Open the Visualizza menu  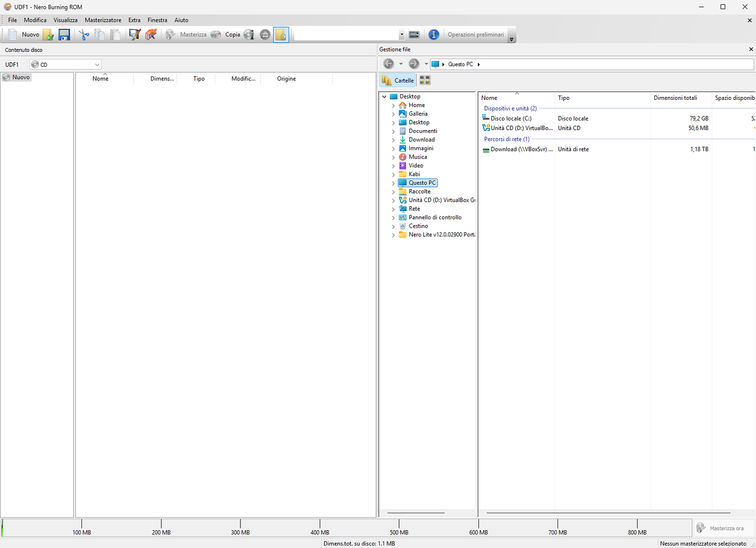click(x=66, y=20)
